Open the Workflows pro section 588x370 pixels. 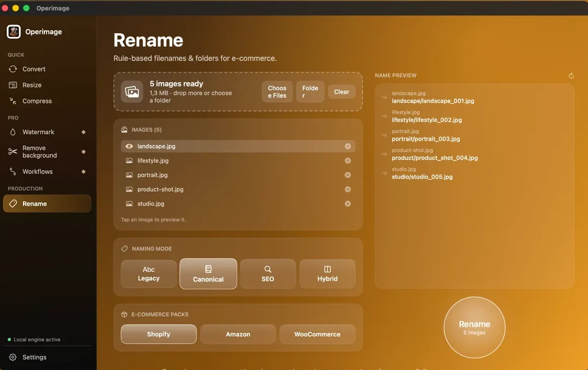point(47,171)
